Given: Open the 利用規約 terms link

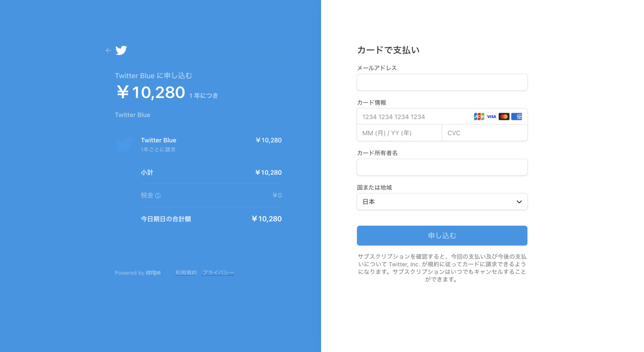Looking at the screenshot, I should click(x=186, y=273).
